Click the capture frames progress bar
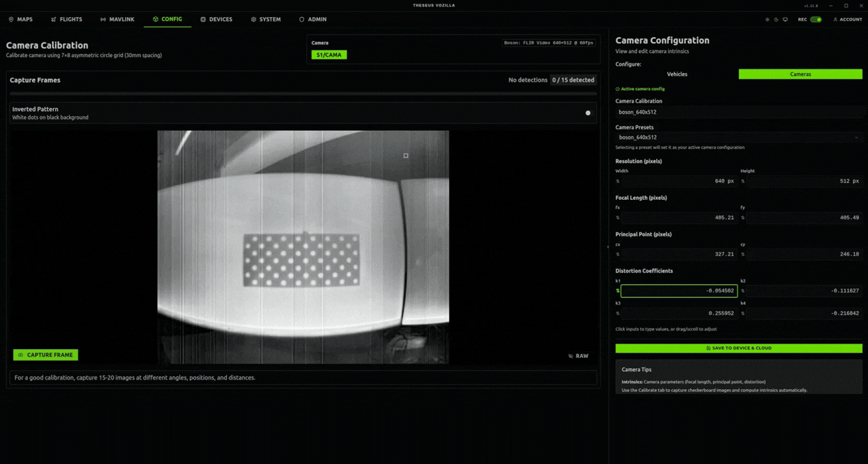This screenshot has height=464, width=868. [x=303, y=94]
